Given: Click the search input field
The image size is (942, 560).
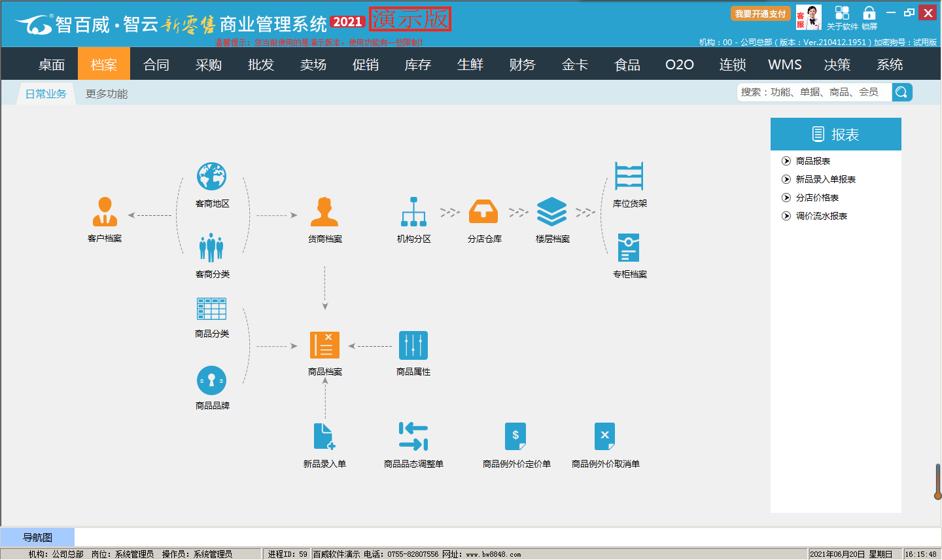Looking at the screenshot, I should [814, 92].
